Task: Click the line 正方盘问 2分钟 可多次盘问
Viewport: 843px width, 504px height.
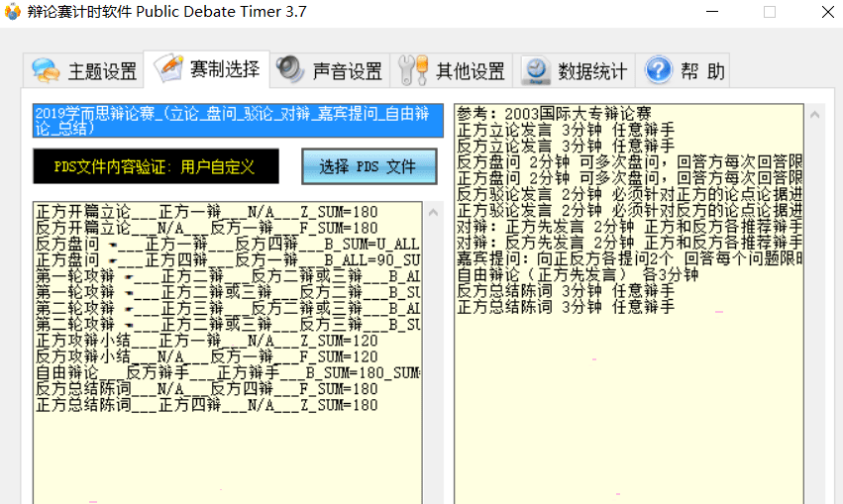Action: click(630, 178)
